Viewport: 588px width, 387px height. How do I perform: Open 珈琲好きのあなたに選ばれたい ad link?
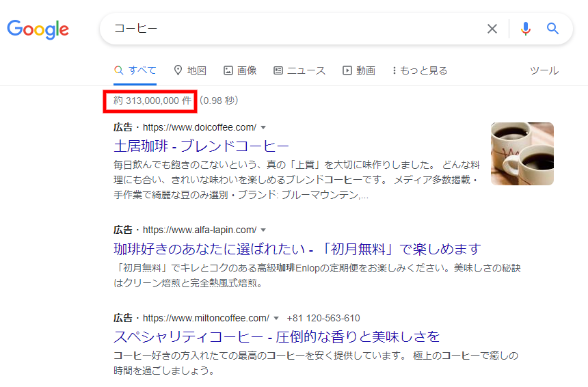pyautogui.click(x=297, y=249)
